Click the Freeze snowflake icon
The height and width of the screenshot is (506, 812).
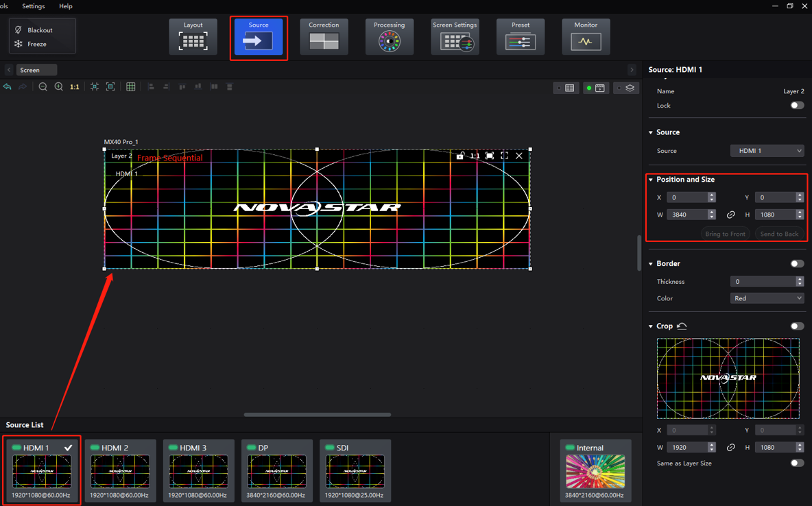pos(19,44)
